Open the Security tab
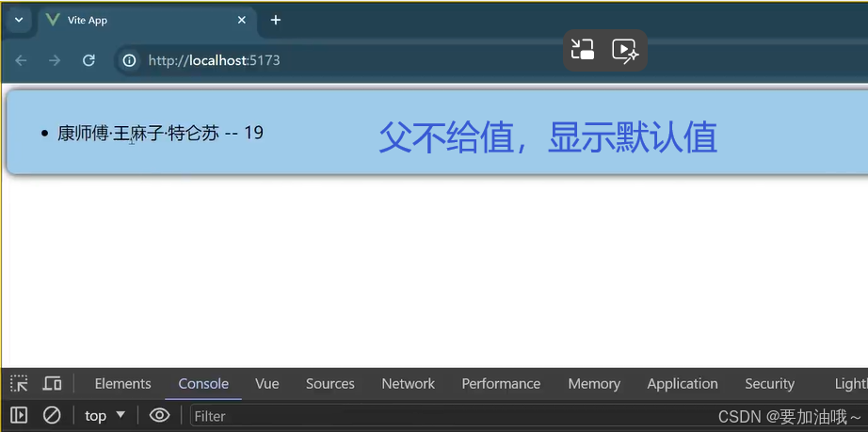The width and height of the screenshot is (868, 432). pyautogui.click(x=769, y=384)
